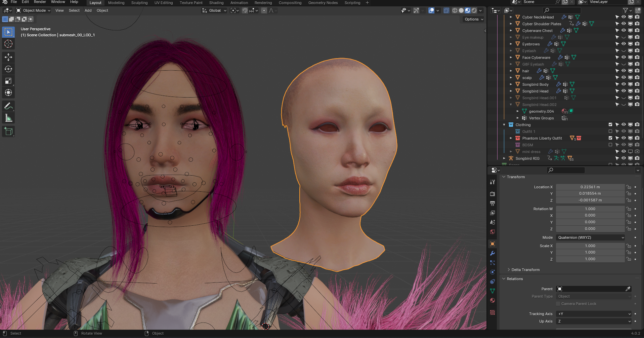Open the Render menu
Screen dimensions: 644x338
point(40,2)
